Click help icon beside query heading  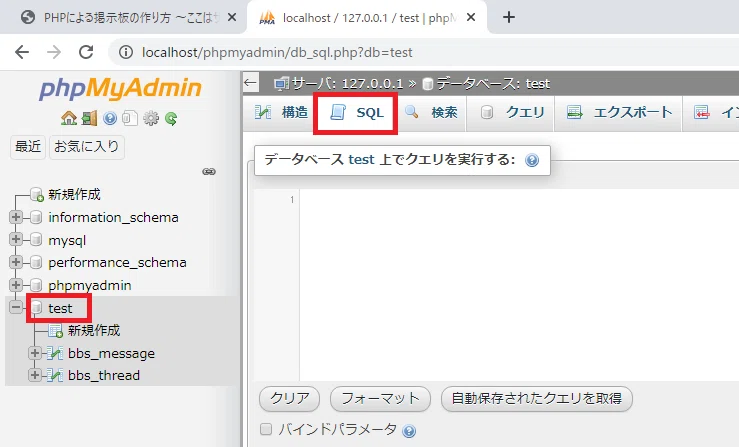(x=532, y=160)
